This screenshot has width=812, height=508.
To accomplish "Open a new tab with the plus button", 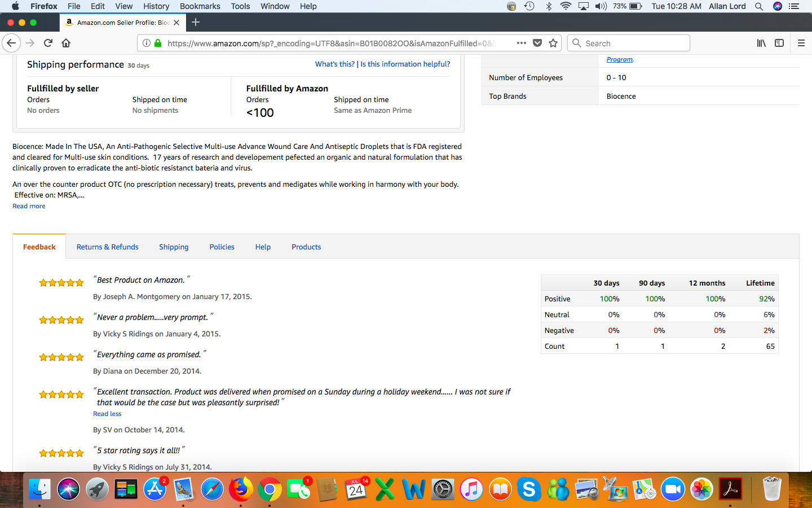I will 196,22.
